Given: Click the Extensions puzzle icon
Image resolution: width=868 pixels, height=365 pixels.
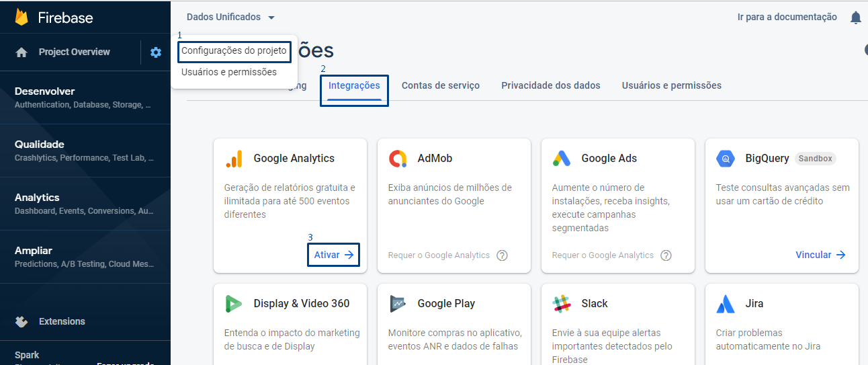Looking at the screenshot, I should (x=21, y=321).
